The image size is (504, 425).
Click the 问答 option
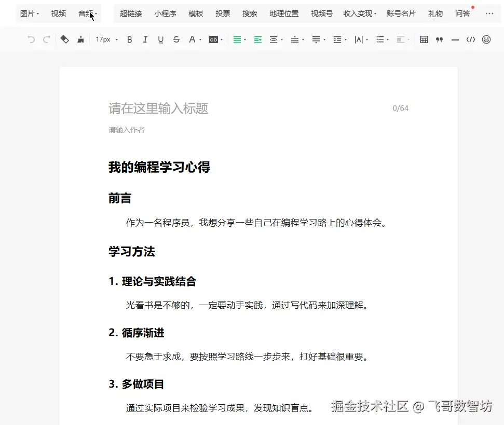(x=462, y=13)
